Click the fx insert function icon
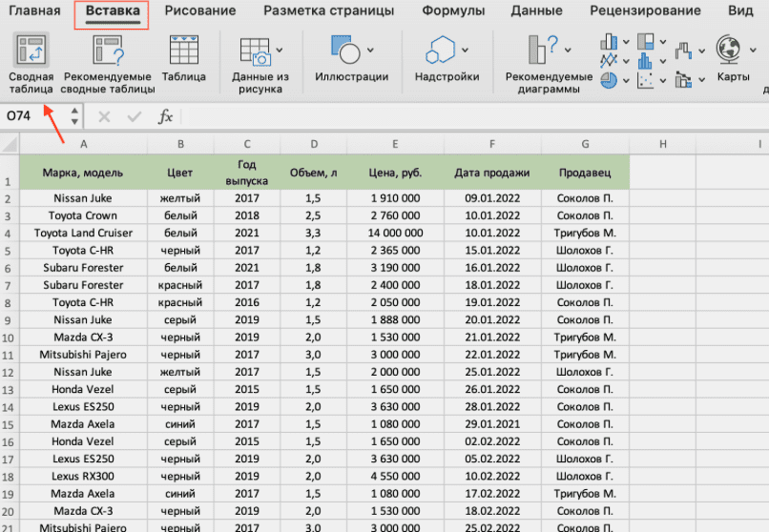 pos(165,116)
